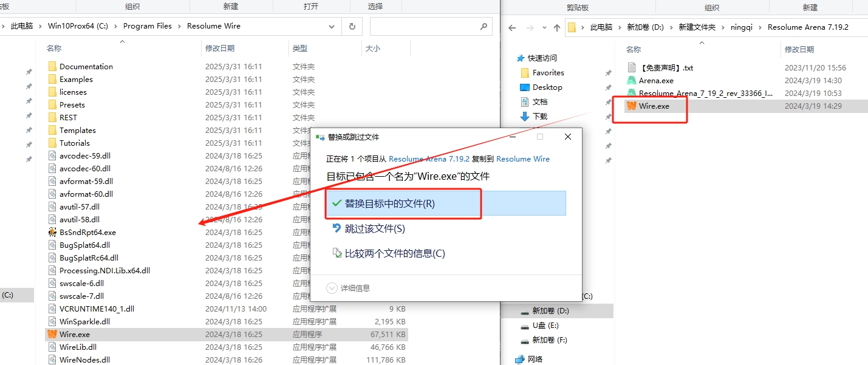This screenshot has width=868, height=365.
Task: Click the search magnifier in Resolume Wire window
Action: click(x=484, y=26)
